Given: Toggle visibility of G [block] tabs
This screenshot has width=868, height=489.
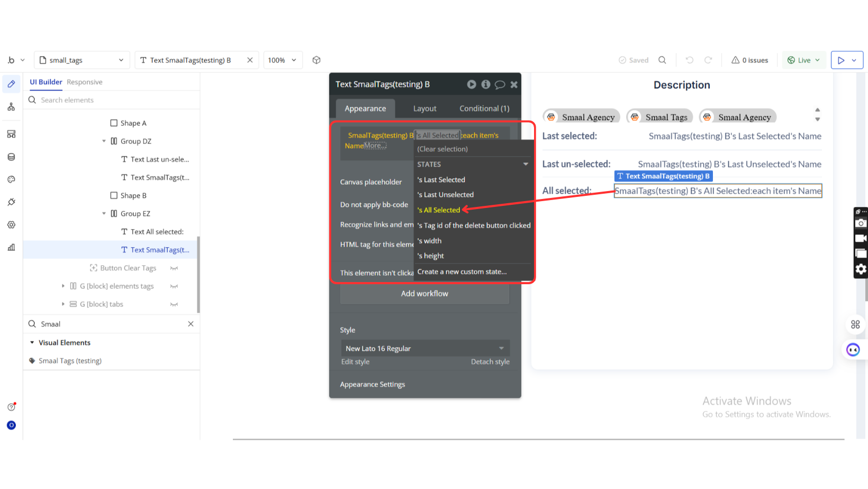Looking at the screenshot, I should (x=174, y=304).
